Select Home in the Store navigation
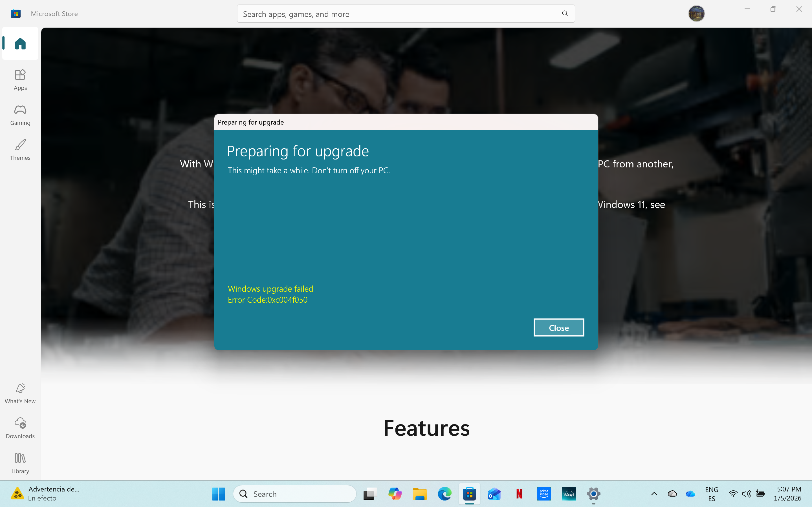 [20, 43]
